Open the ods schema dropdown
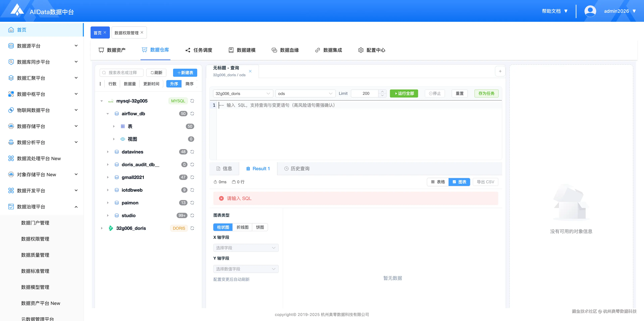 click(x=305, y=93)
